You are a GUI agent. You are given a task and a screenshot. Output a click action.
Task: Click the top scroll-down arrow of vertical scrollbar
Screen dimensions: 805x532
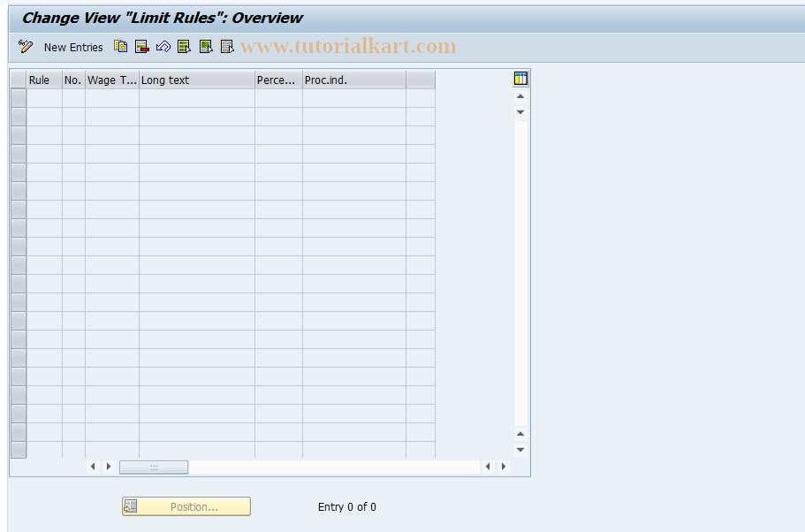(520, 112)
